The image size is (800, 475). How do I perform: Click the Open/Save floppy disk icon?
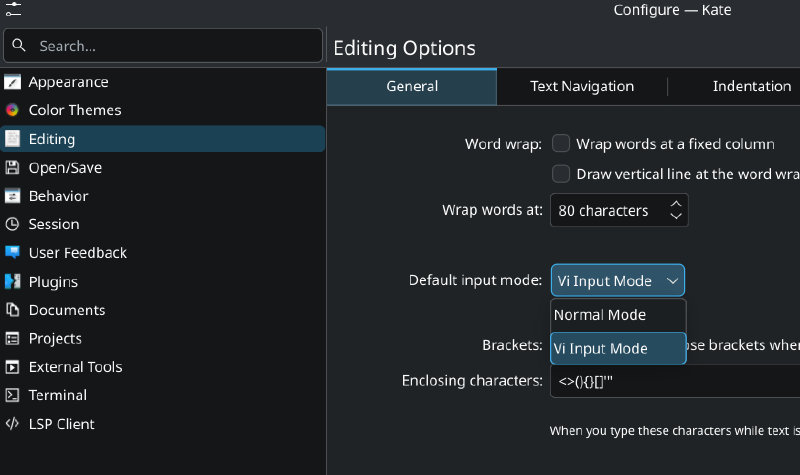pos(12,167)
